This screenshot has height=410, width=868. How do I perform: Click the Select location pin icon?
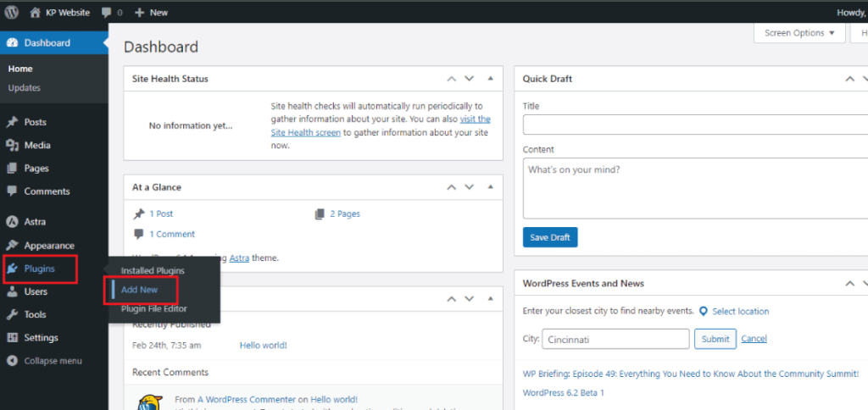point(703,312)
